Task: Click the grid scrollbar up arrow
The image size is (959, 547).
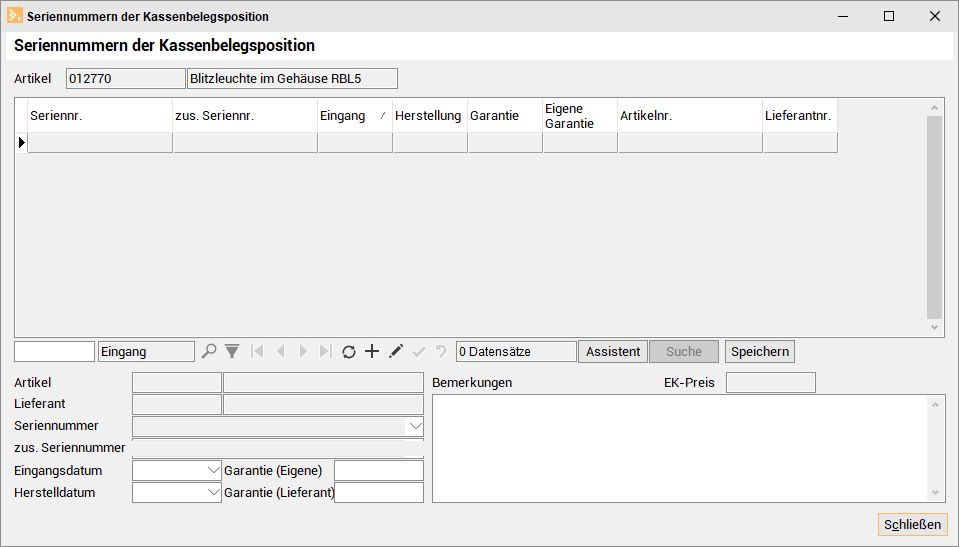Action: [934, 108]
